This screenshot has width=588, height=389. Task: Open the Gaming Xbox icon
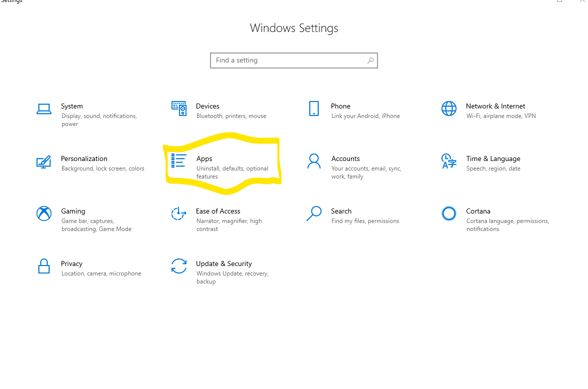point(44,213)
